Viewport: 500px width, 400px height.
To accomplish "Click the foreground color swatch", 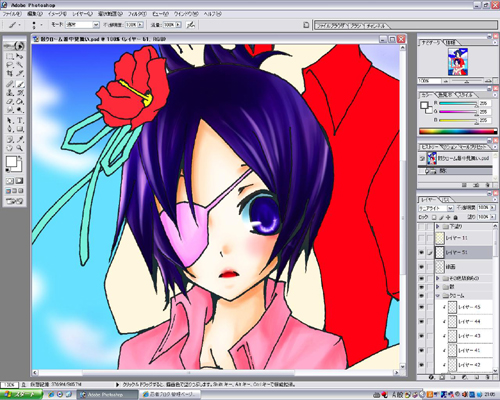I will 11,162.
